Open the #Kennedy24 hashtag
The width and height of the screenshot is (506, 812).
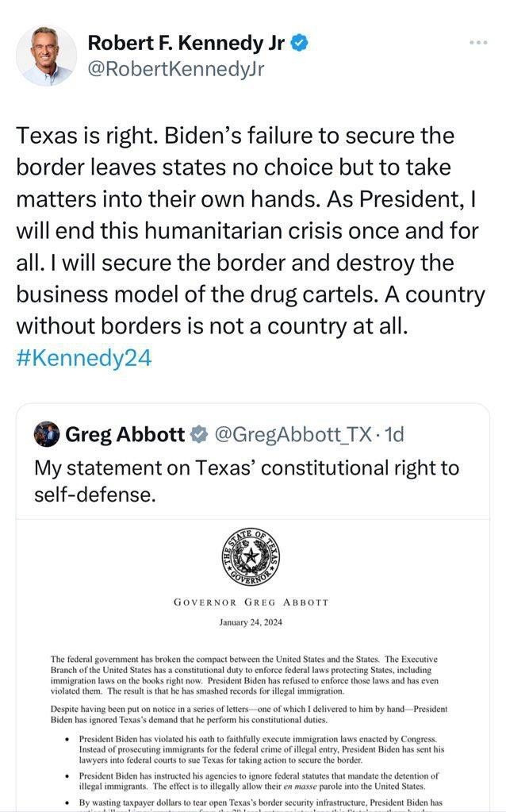(x=83, y=358)
